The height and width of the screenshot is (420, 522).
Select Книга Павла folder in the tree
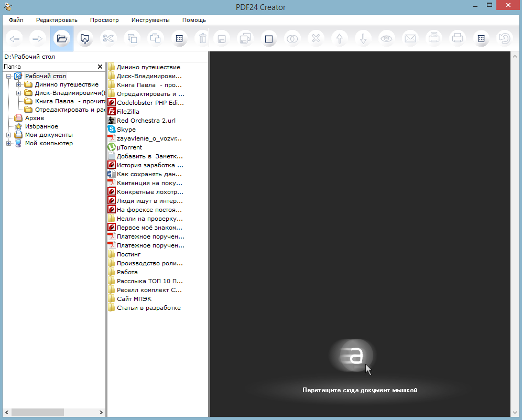point(70,101)
